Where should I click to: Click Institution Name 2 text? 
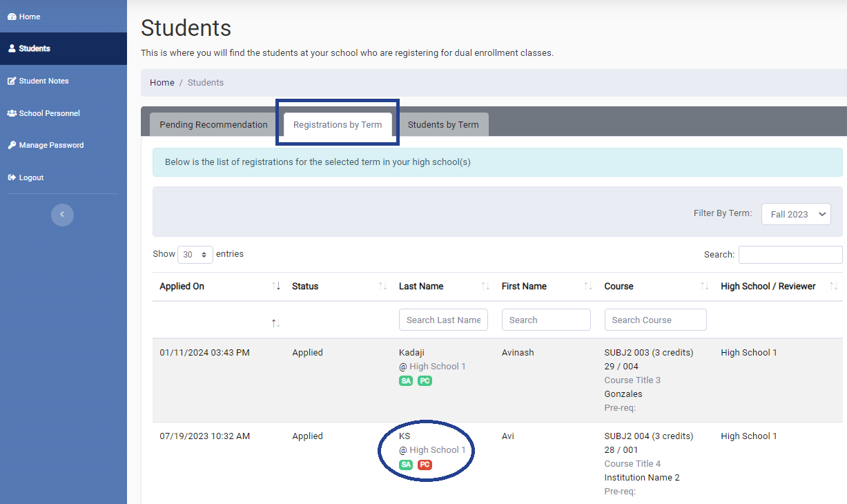click(642, 478)
